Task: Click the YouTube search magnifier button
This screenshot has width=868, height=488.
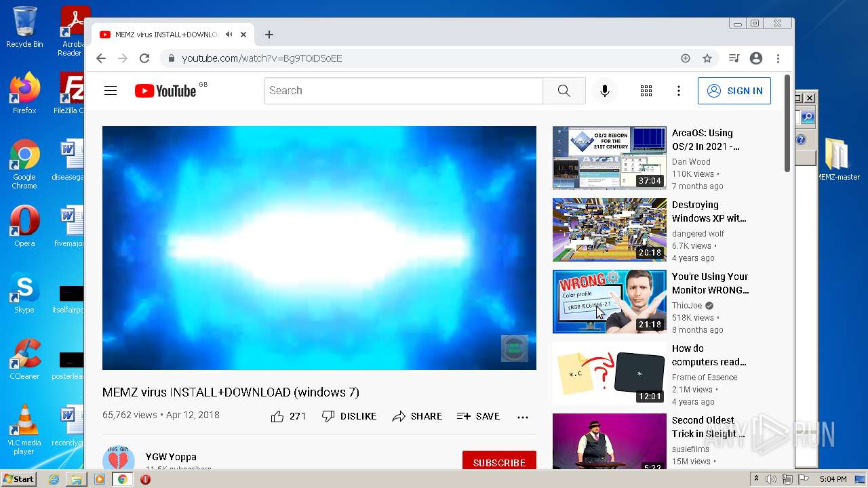Action: (564, 91)
